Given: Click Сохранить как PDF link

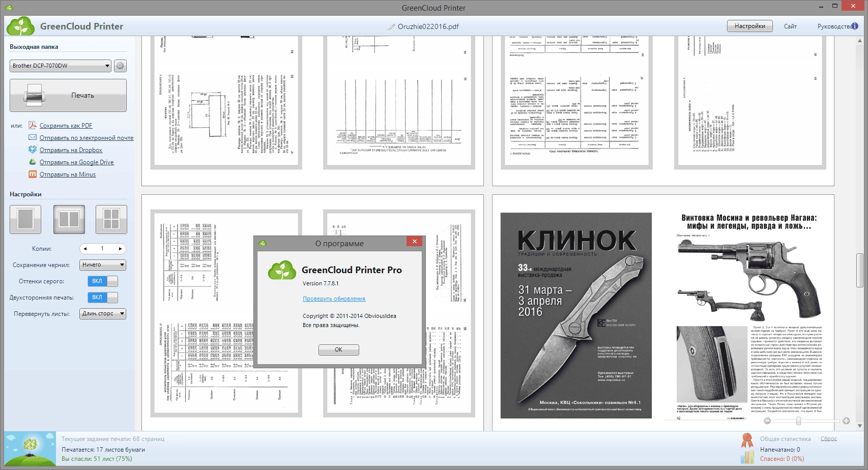Looking at the screenshot, I should (x=66, y=126).
